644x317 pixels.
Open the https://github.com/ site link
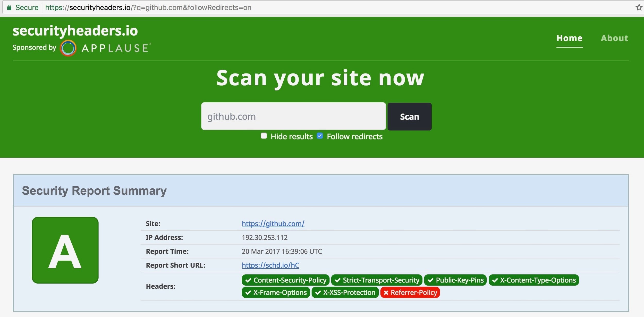[x=273, y=223]
